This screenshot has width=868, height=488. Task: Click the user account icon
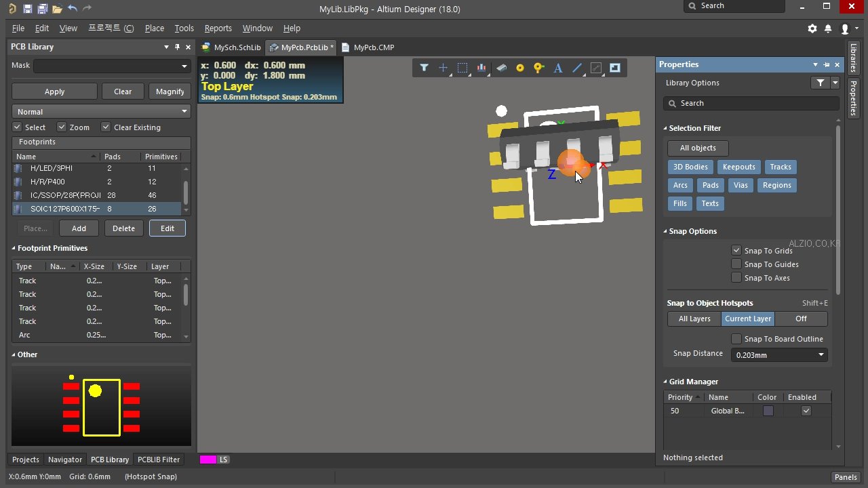click(x=845, y=28)
